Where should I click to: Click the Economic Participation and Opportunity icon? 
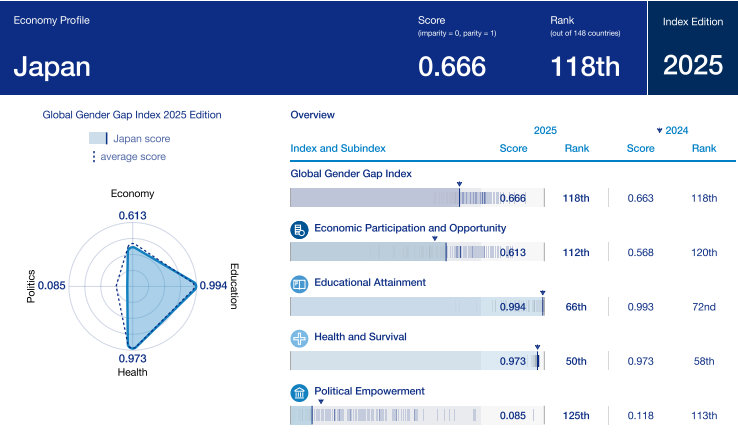coord(298,230)
